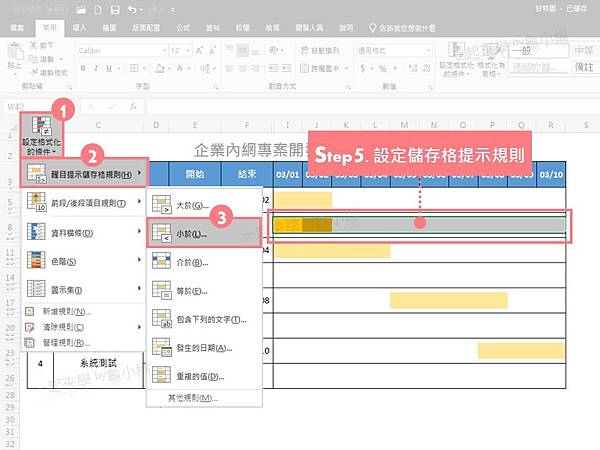The image size is (600, 450).
Task: Click the 管理規則(R) manage rules icon
Action: point(30,342)
